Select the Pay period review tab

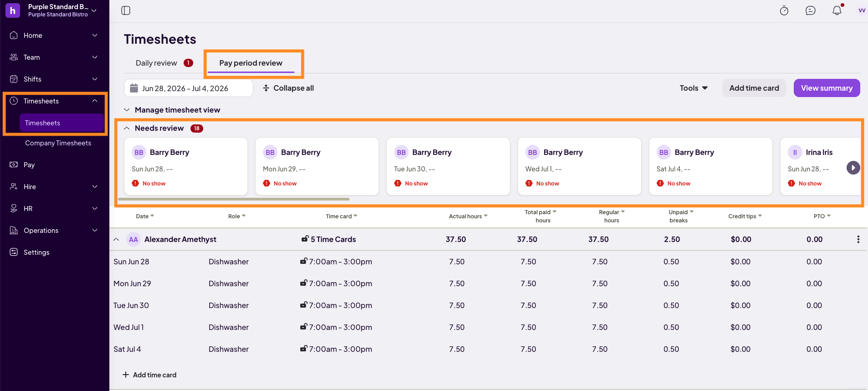[x=251, y=63]
